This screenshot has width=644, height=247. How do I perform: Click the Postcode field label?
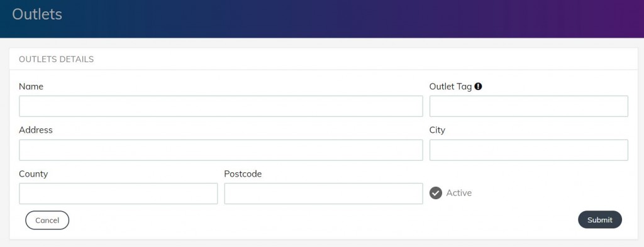point(243,174)
